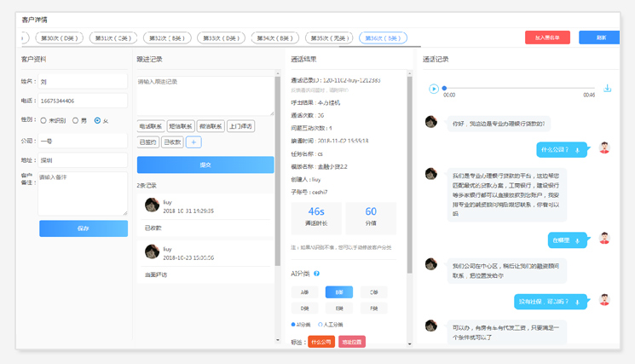Add the 短信联系 follow-up tag
This screenshot has height=364, width=635.
point(181,126)
